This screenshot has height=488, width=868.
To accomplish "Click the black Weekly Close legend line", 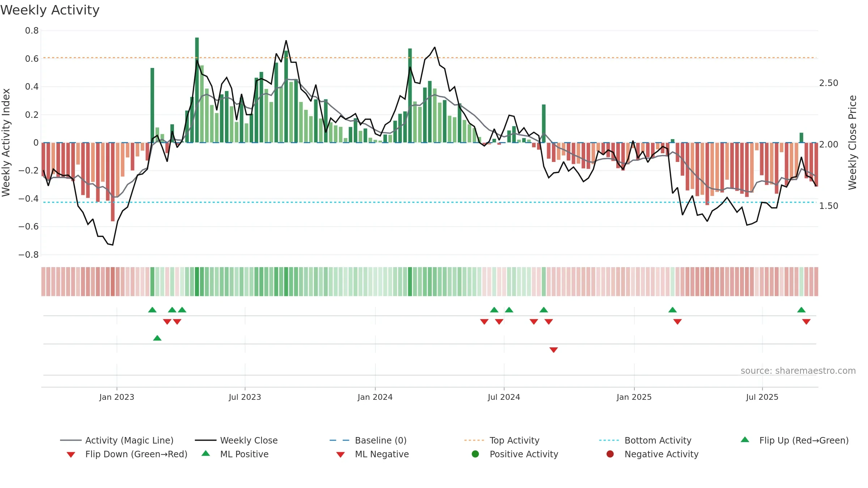I will point(205,440).
